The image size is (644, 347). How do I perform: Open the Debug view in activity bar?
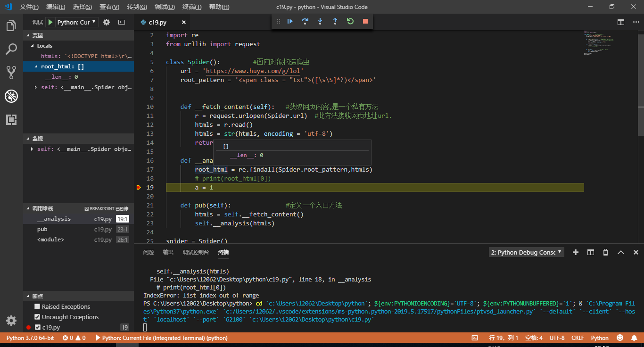pos(11,96)
